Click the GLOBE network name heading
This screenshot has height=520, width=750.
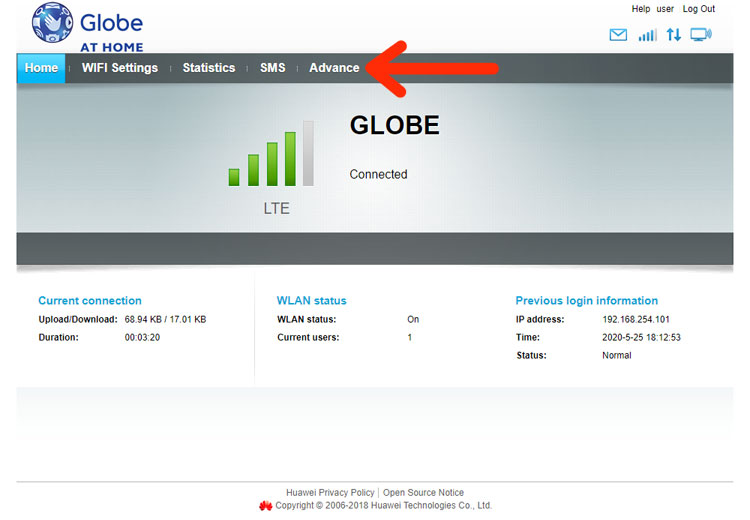[395, 125]
